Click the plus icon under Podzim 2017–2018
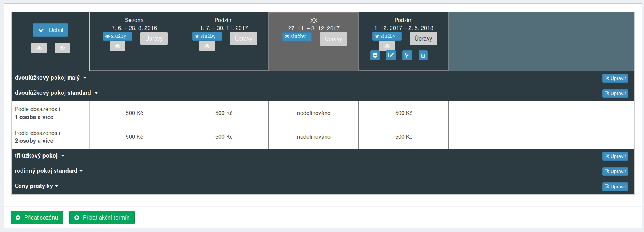The image size is (644, 232). tap(375, 55)
